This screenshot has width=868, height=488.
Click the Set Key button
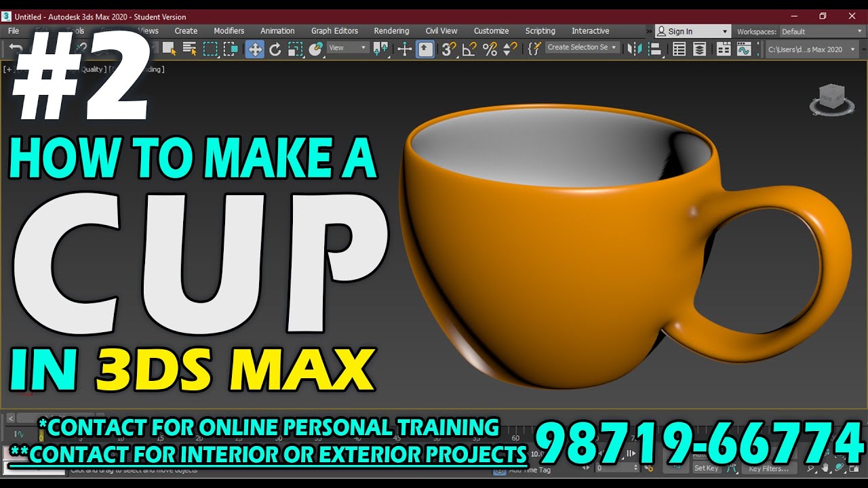click(x=706, y=468)
